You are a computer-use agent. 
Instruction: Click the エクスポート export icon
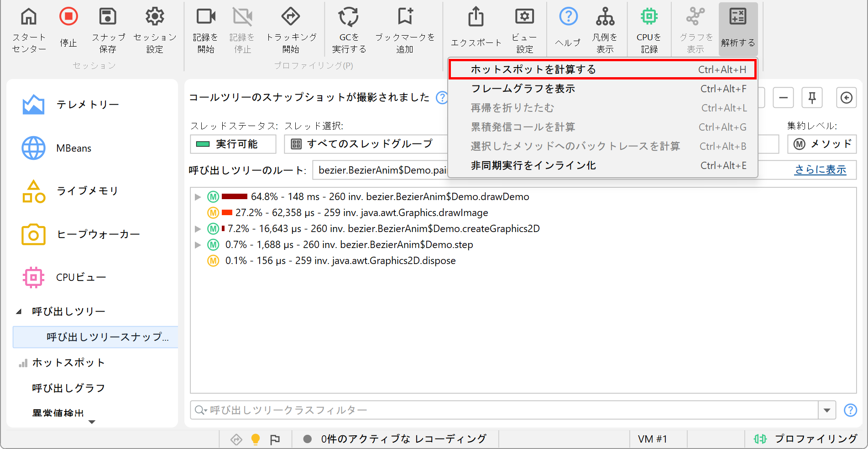pyautogui.click(x=476, y=17)
